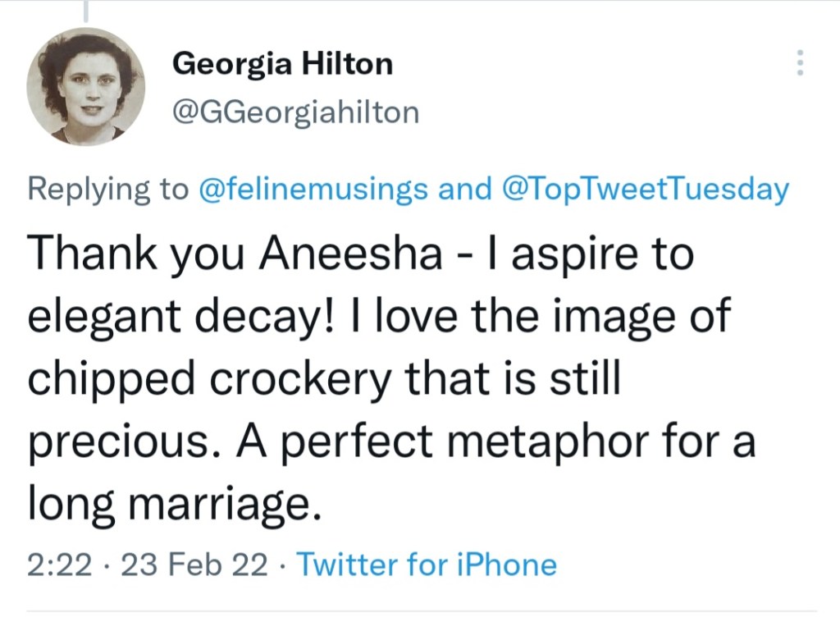Click the word "and" between the mentions
The image size is (840, 622).
465,190
